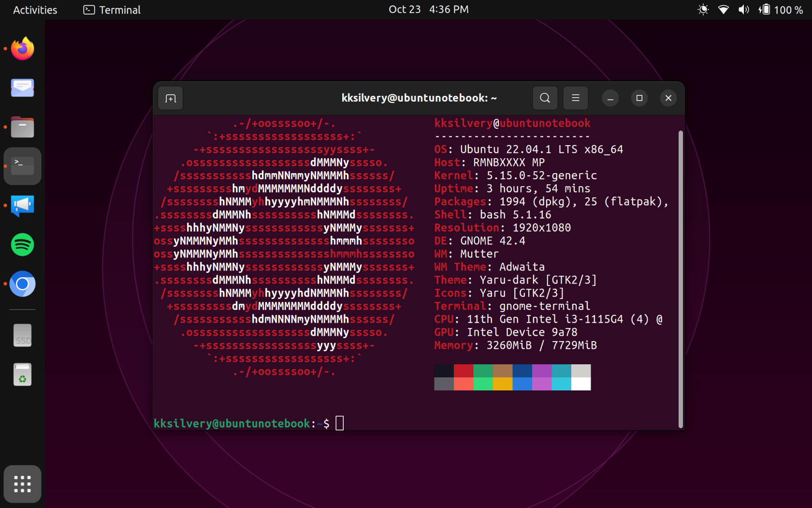This screenshot has height=508, width=812.
Task: Click the WM line Mutter
Action: [466, 254]
